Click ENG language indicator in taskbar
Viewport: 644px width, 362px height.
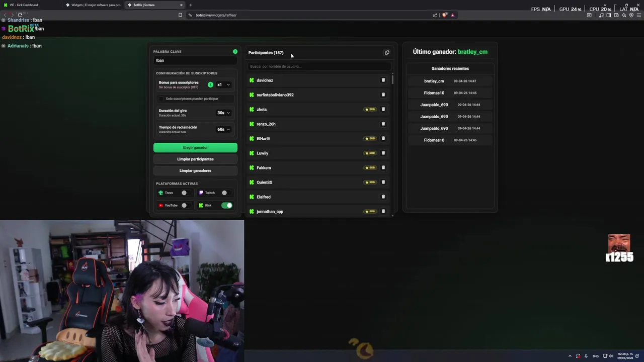[596, 356]
